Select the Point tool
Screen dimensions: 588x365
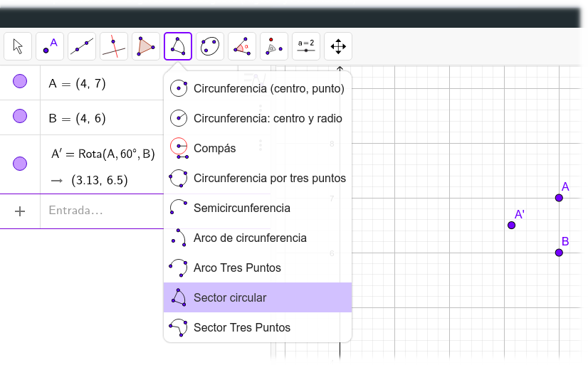click(x=50, y=46)
